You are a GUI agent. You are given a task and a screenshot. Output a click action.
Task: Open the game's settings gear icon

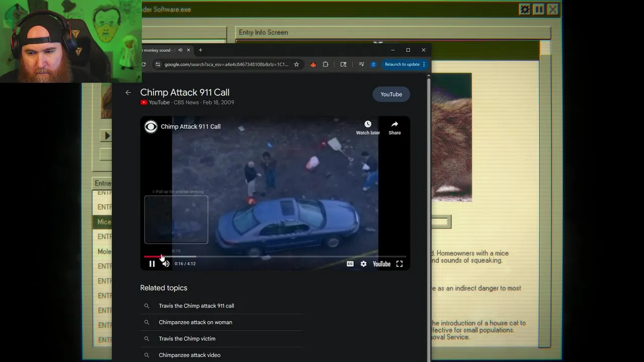coord(525,9)
